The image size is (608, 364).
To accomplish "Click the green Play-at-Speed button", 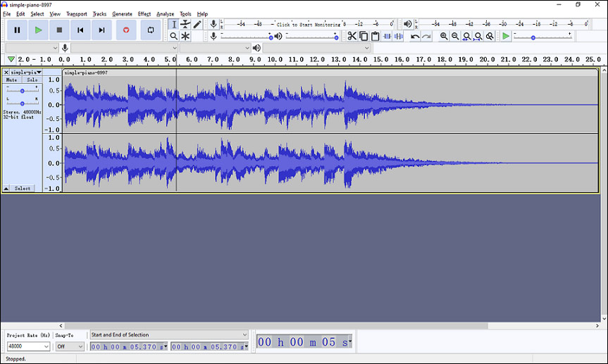I will click(506, 36).
